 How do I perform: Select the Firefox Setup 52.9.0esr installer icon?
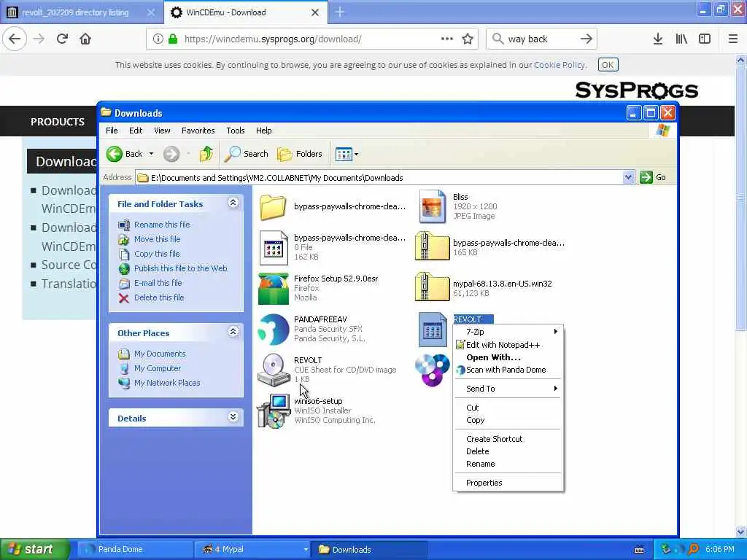coord(274,289)
